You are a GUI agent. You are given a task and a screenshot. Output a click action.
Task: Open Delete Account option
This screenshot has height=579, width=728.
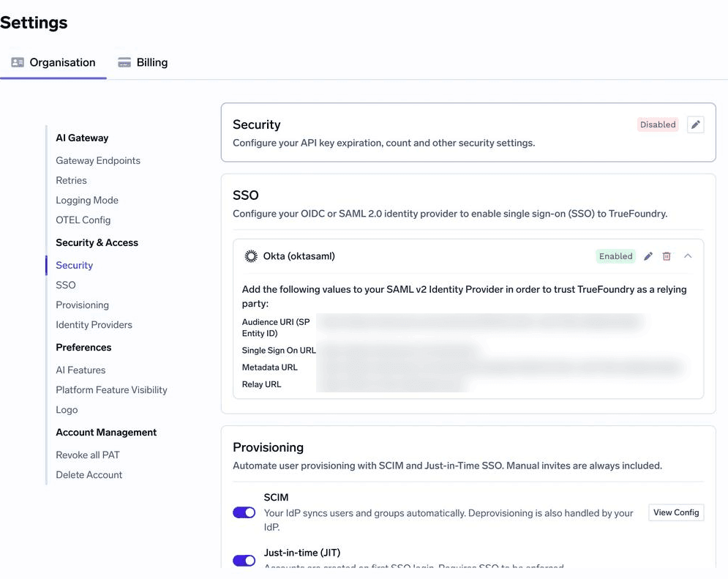(x=89, y=475)
